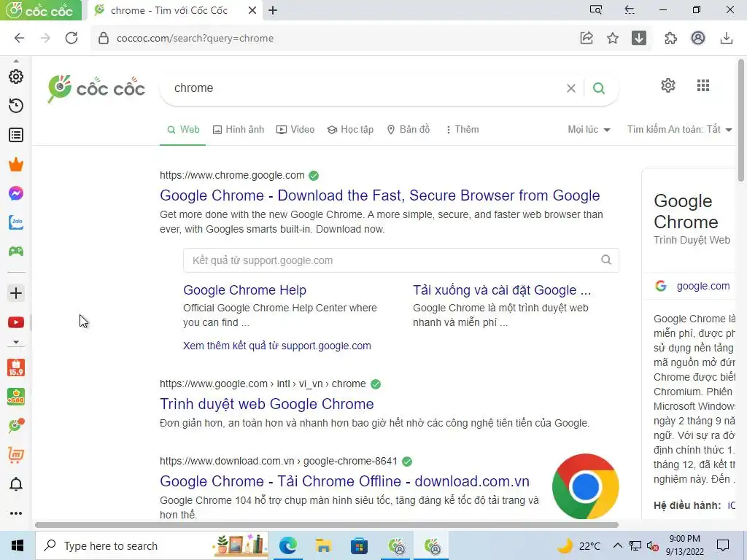Open Microsoft Store from the taskbar
The height and width of the screenshot is (560, 747).
(x=359, y=545)
